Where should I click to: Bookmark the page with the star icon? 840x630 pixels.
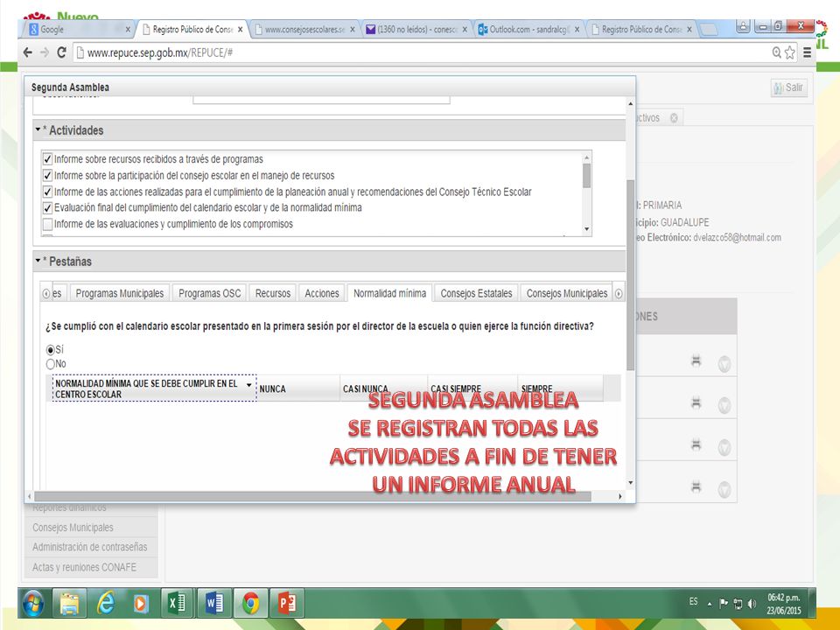pos(789,52)
